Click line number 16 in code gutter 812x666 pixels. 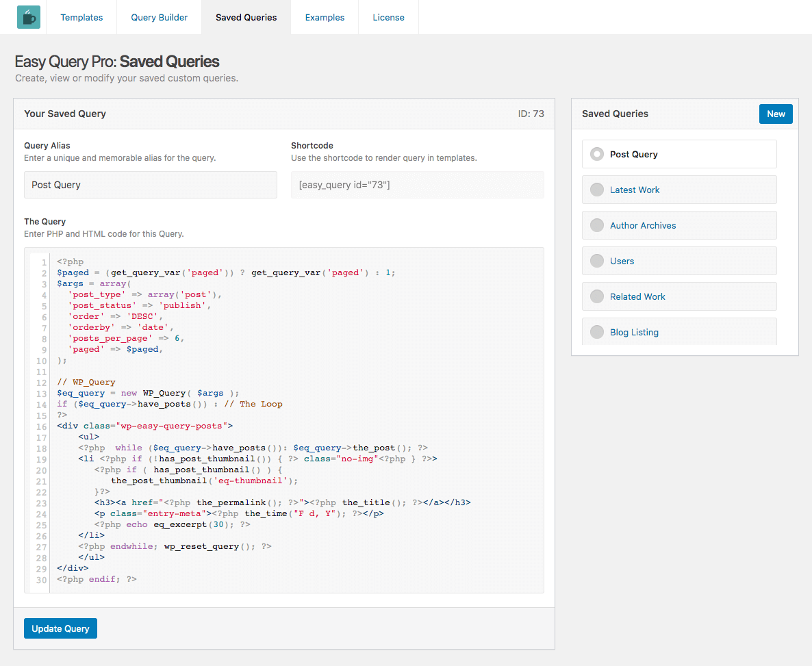(x=42, y=426)
